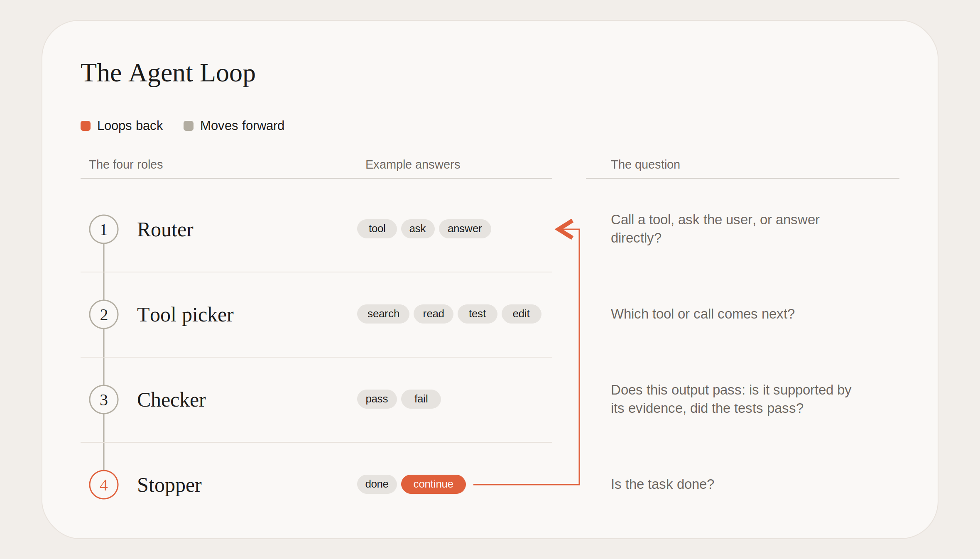The width and height of the screenshot is (980, 559).
Task: Click the 'Checker' role name
Action: click(171, 400)
